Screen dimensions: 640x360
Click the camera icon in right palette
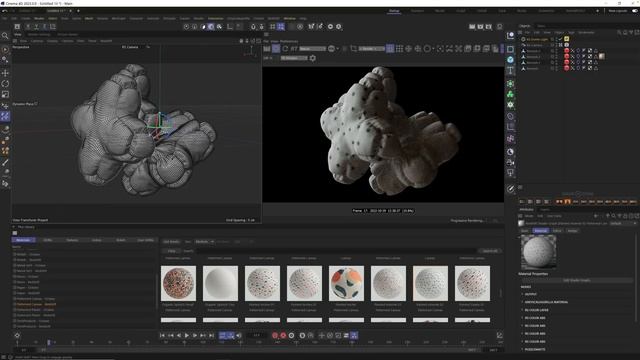[x=510, y=162]
